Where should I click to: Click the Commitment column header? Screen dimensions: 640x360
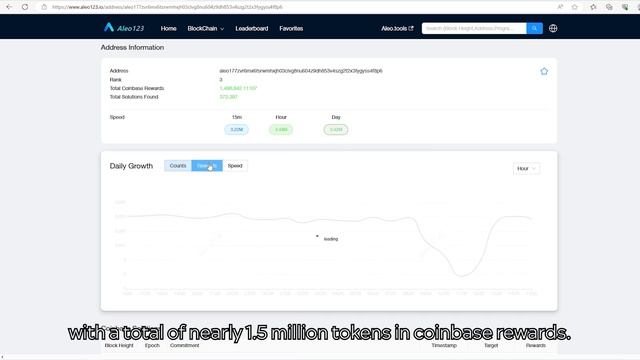pyautogui.click(x=184, y=345)
